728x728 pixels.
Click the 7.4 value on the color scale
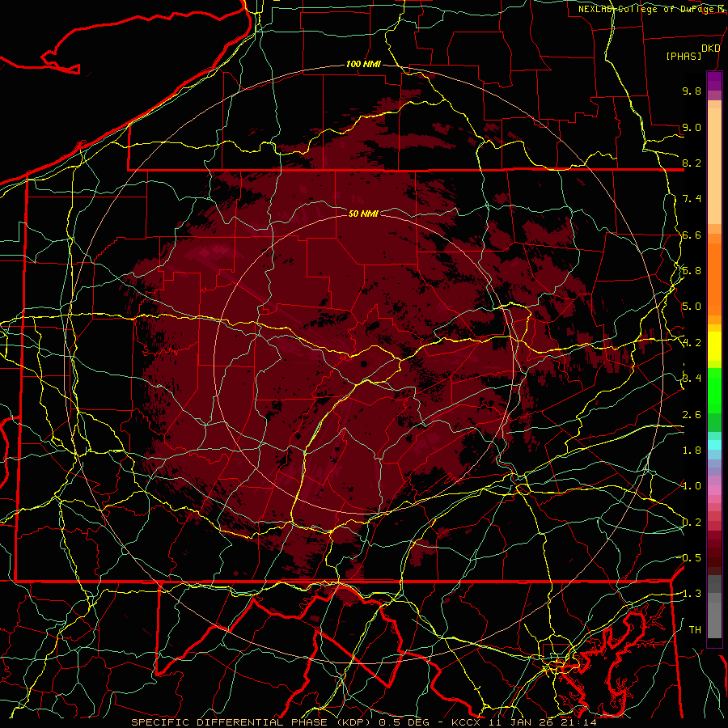click(x=692, y=199)
